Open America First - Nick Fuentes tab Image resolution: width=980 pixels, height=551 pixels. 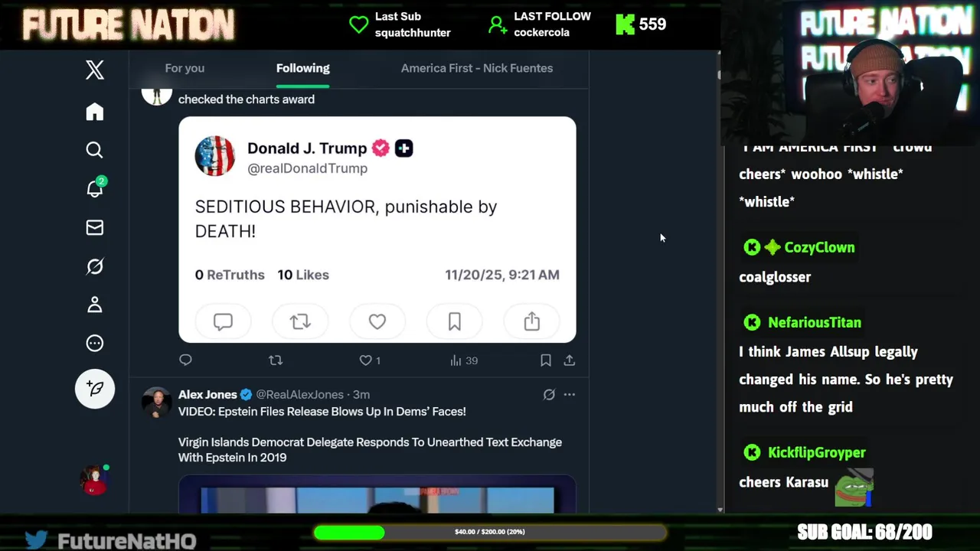click(x=477, y=68)
